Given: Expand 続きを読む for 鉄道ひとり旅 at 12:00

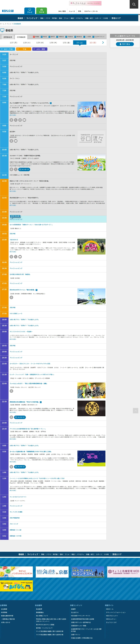Looking at the screenshot, I should (13, 191).
